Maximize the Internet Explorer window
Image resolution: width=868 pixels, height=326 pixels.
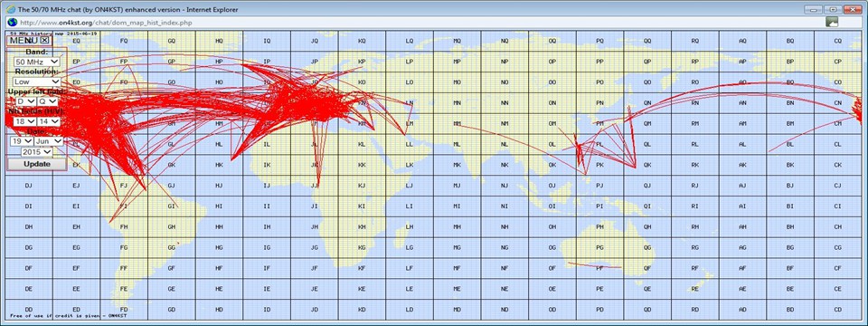832,9
